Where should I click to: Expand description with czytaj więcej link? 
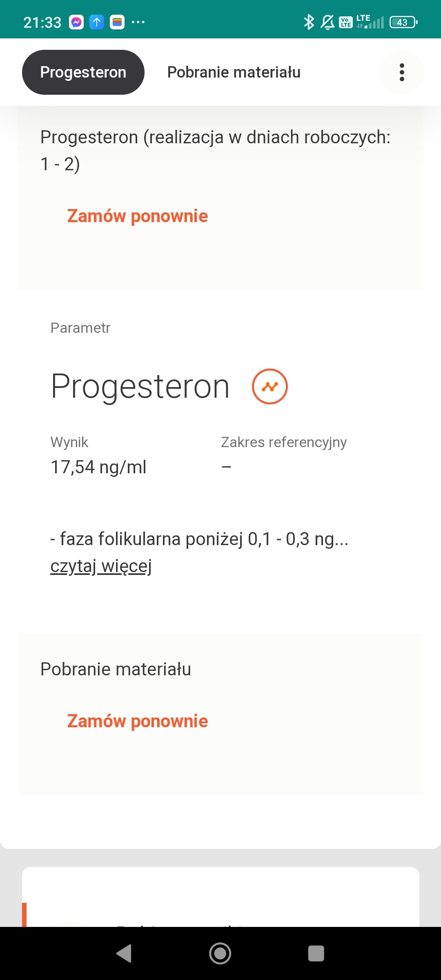[x=101, y=566]
